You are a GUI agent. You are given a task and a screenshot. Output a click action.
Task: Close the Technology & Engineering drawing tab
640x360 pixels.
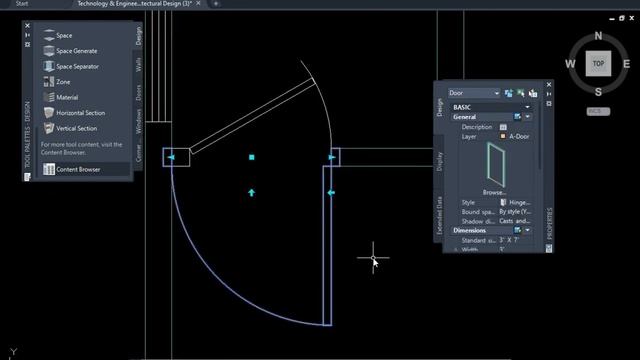pos(198,3)
